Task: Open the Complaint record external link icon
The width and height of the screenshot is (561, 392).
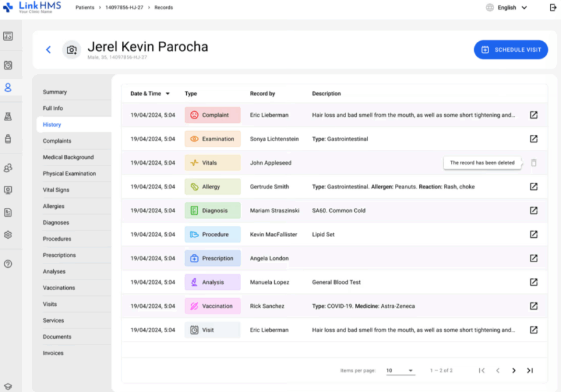Action: pyautogui.click(x=534, y=115)
